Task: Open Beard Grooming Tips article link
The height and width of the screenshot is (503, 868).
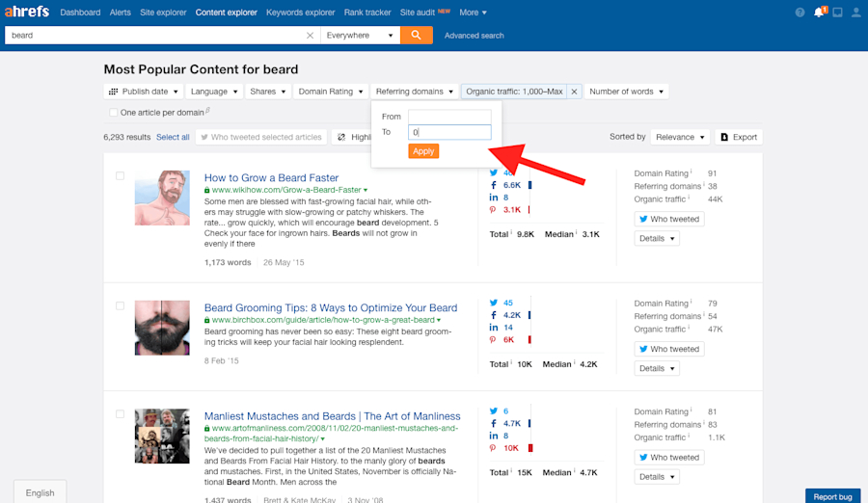Action: tap(331, 307)
